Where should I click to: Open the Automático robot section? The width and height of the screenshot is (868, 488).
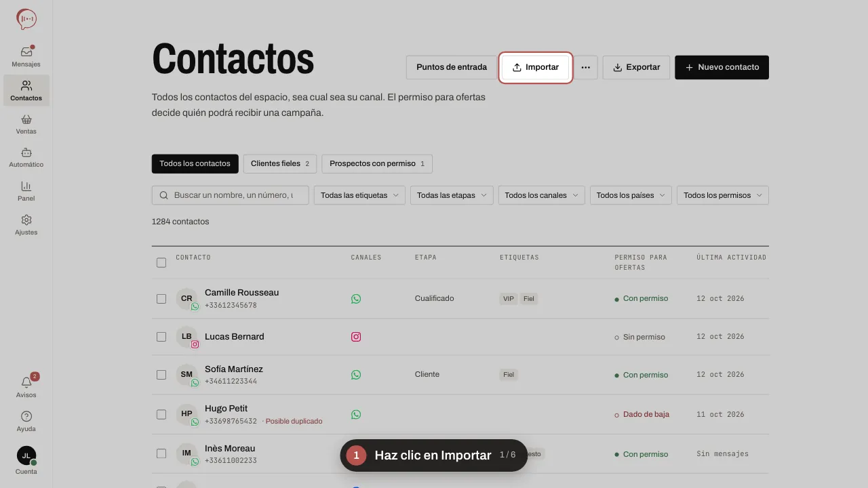point(26,157)
